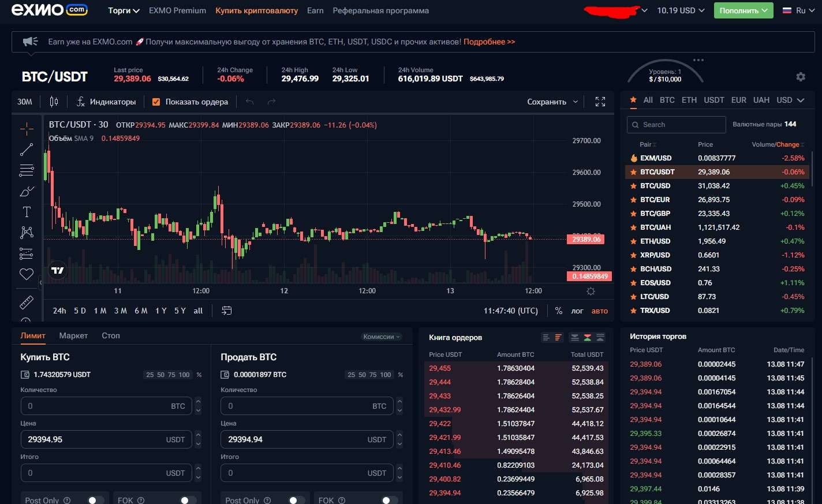Set sell amount to 100 percent
The width and height of the screenshot is (822, 504).
coord(386,375)
